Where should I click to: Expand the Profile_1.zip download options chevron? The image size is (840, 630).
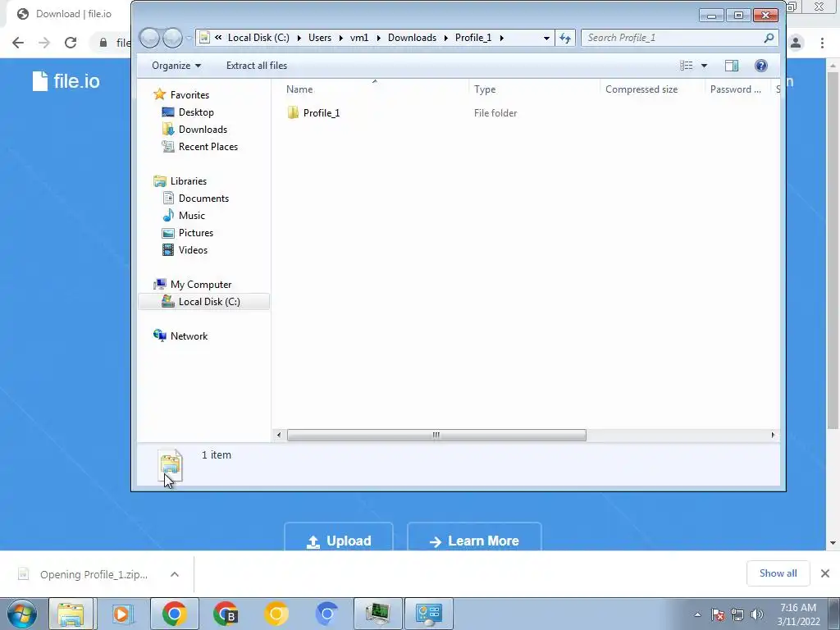click(175, 574)
